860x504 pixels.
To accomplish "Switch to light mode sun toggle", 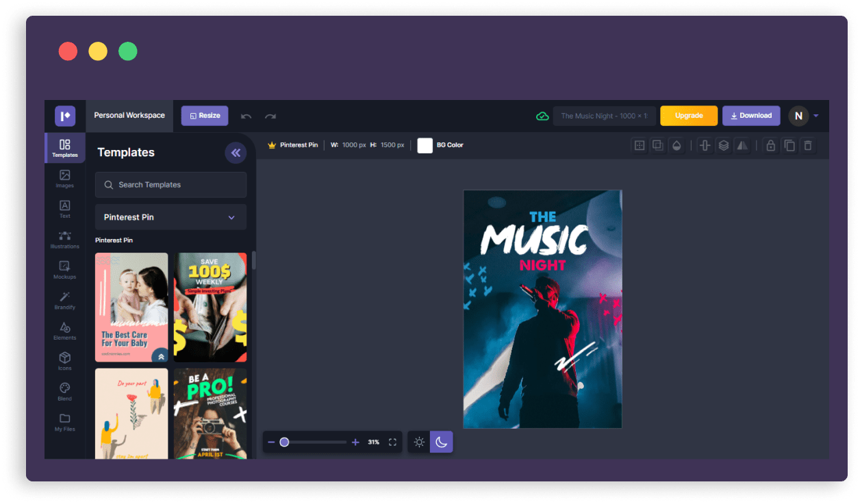I will tap(419, 442).
